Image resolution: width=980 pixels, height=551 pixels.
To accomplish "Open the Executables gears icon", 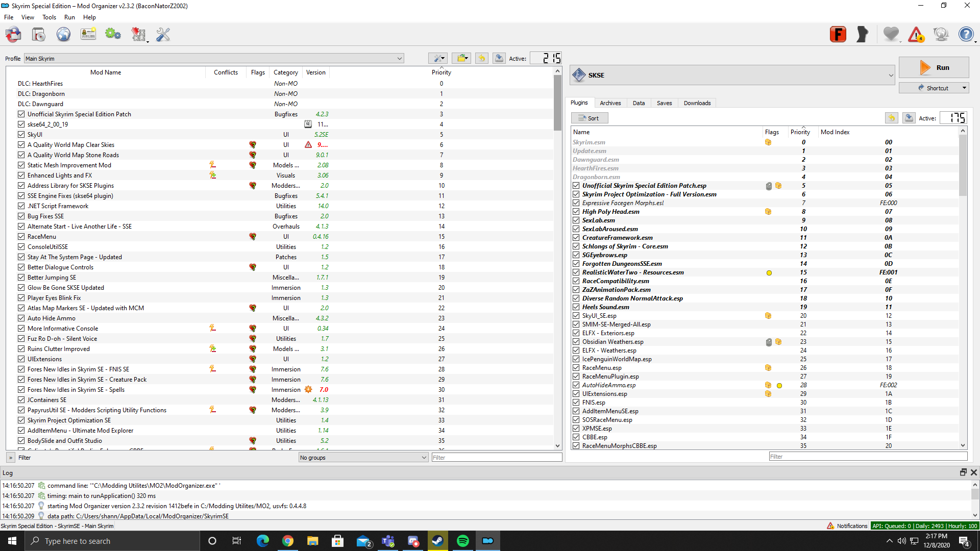I will click(113, 35).
